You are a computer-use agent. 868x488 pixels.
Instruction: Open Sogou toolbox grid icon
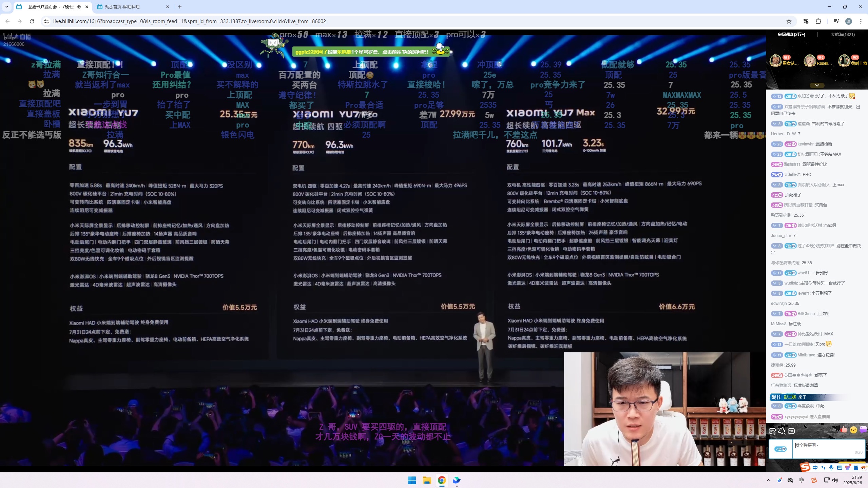[856, 468]
